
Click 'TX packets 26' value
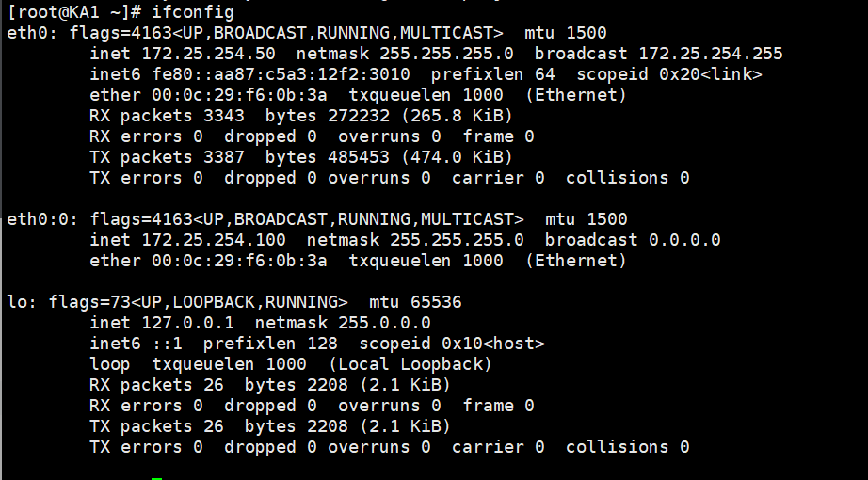click(x=156, y=426)
